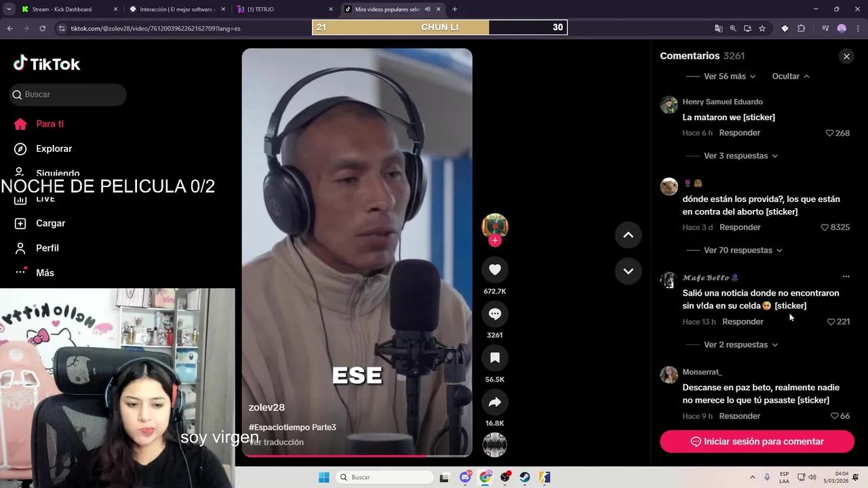Open the comments icon on the video

tap(495, 314)
